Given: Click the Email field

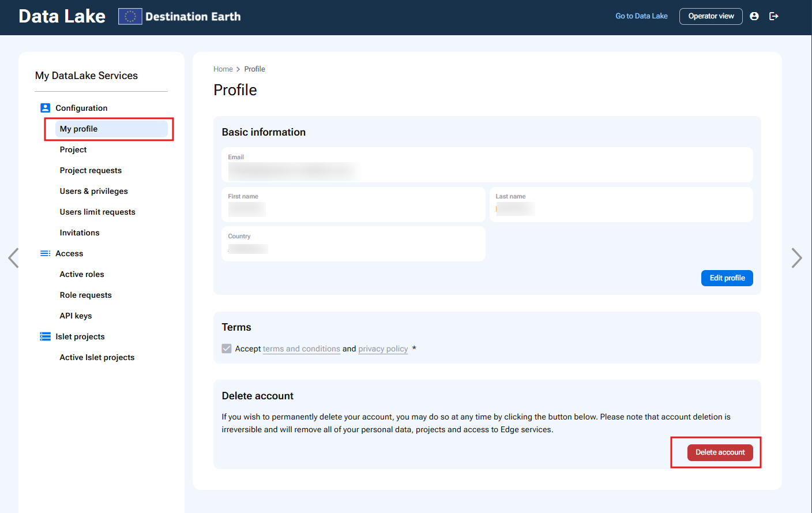Looking at the screenshot, I should coord(487,165).
